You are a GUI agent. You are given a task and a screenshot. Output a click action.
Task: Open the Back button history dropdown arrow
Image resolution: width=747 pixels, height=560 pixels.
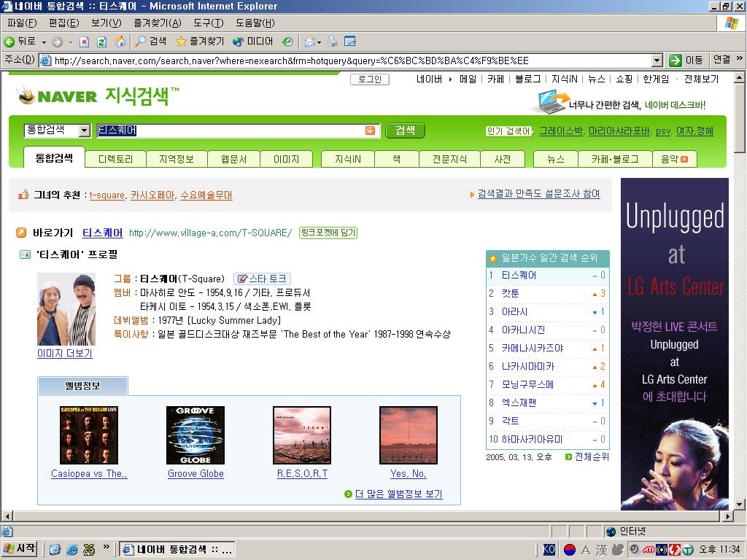pyautogui.click(x=44, y=42)
